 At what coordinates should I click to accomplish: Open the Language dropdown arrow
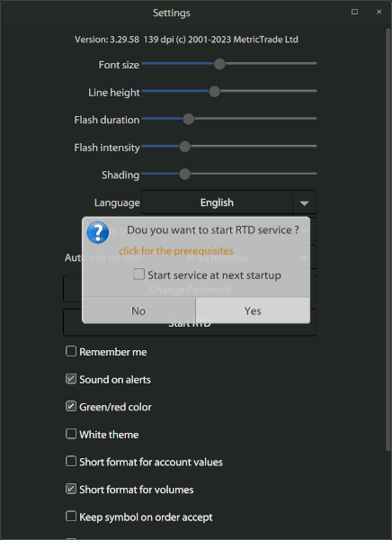[304, 202]
